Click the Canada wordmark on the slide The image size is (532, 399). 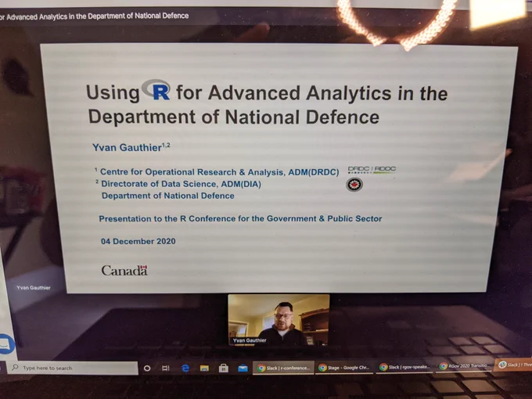coord(124,271)
